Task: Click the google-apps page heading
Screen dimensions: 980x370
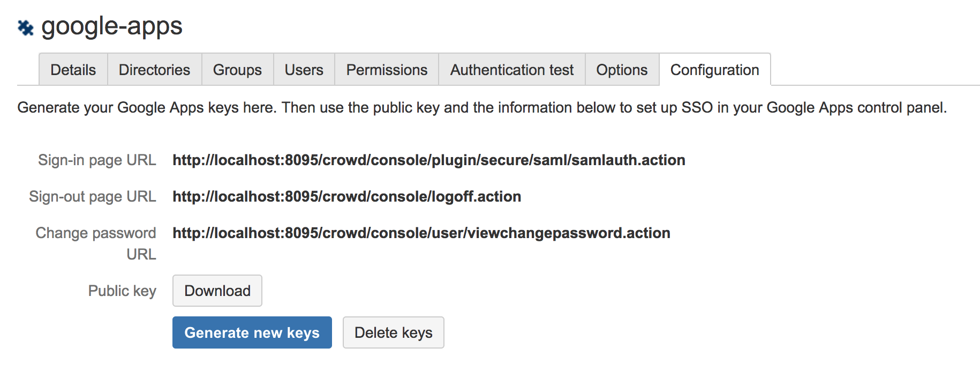Action: click(x=112, y=27)
